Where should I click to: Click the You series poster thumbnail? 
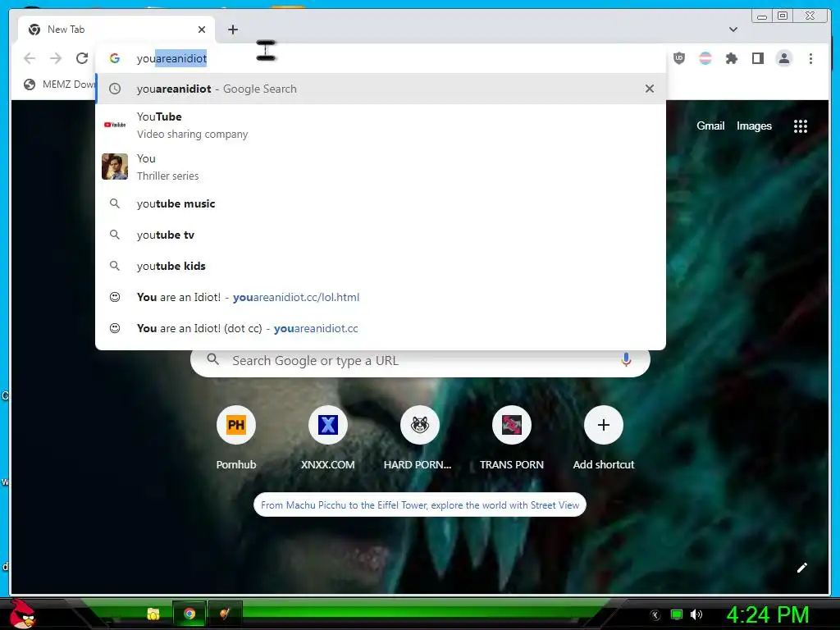point(115,167)
